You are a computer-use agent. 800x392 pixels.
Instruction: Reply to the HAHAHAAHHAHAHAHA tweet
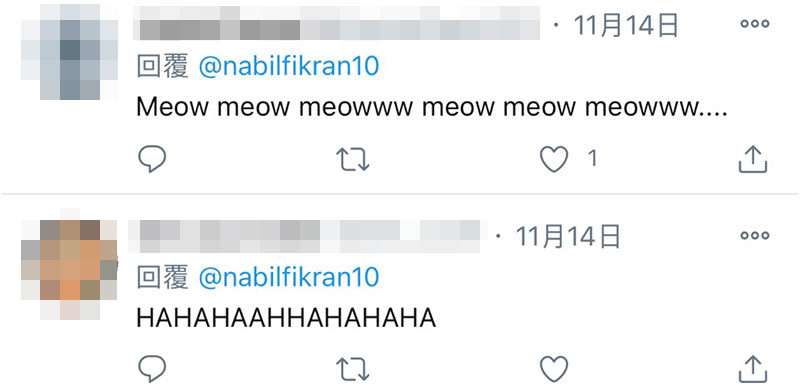click(x=152, y=369)
